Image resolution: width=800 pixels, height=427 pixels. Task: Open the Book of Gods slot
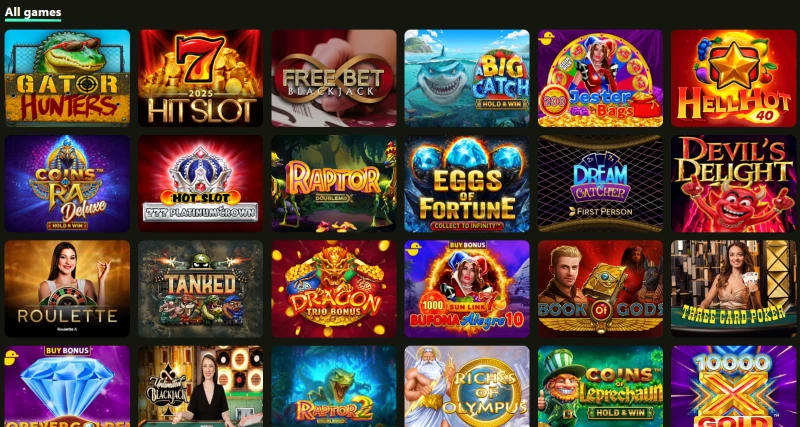(x=600, y=289)
